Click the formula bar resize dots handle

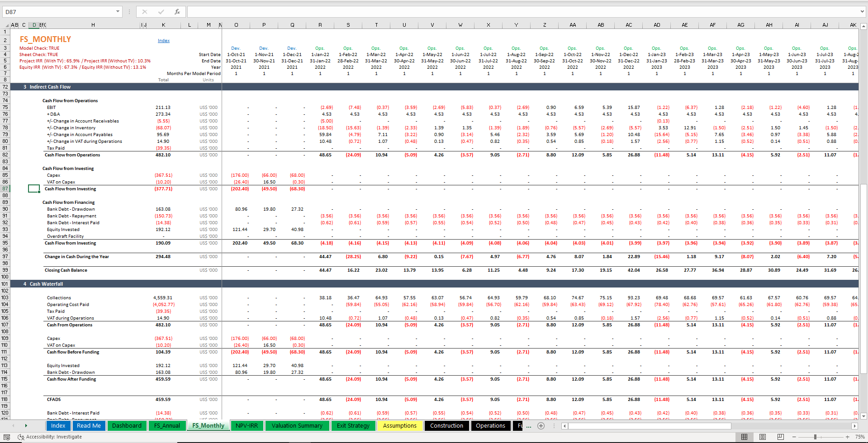[x=129, y=12]
